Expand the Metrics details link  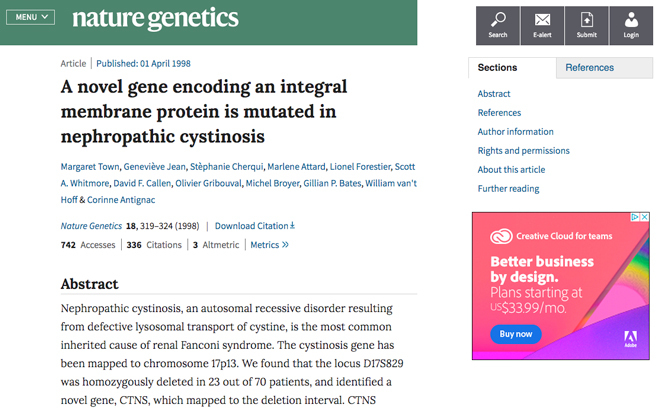pos(269,244)
